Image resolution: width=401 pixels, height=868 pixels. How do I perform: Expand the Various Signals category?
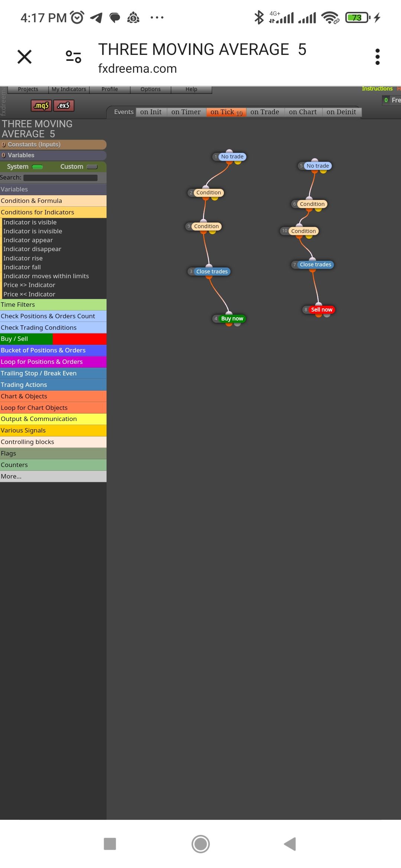53,430
